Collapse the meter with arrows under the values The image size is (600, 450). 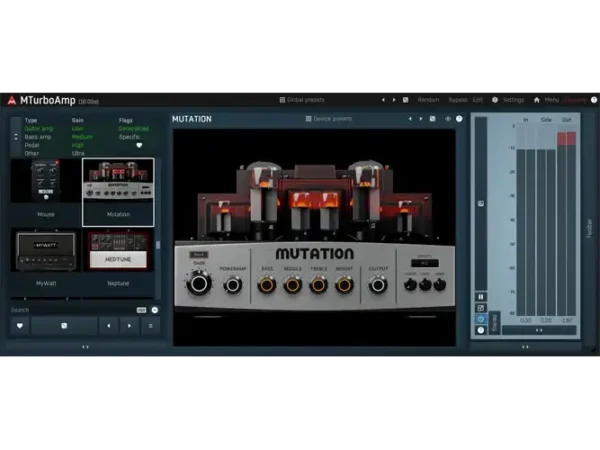pos(539,330)
